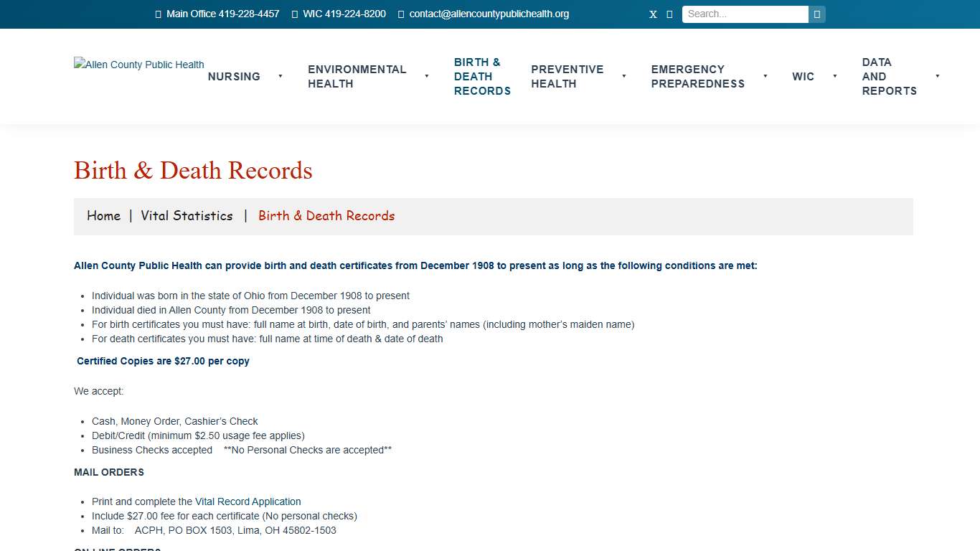
Task: Click the WIC phone icon
Action: tap(294, 14)
